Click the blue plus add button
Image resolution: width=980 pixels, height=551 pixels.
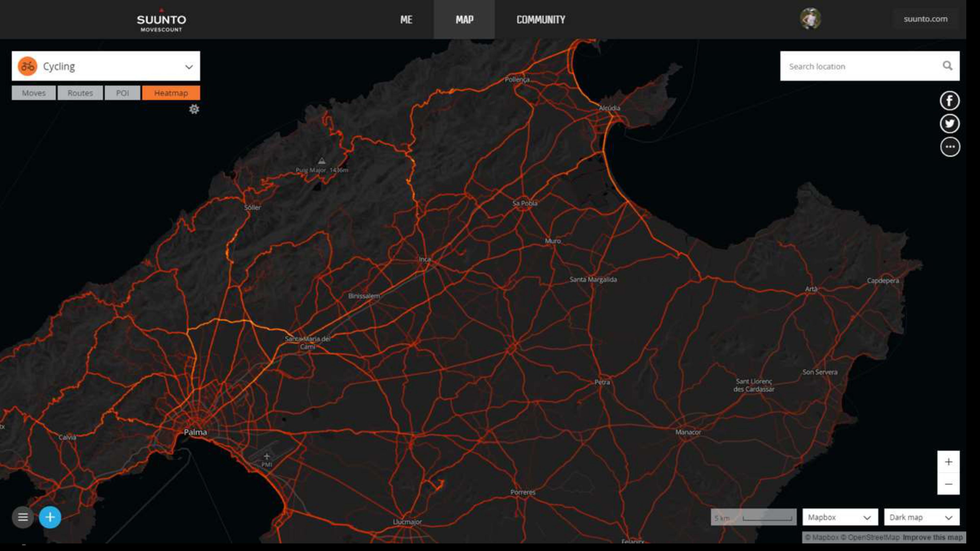50,517
